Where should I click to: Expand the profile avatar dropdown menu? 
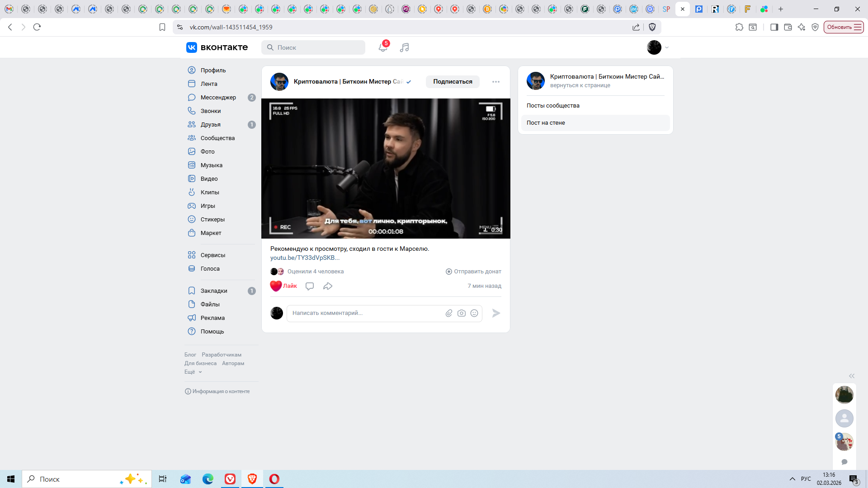click(x=658, y=47)
